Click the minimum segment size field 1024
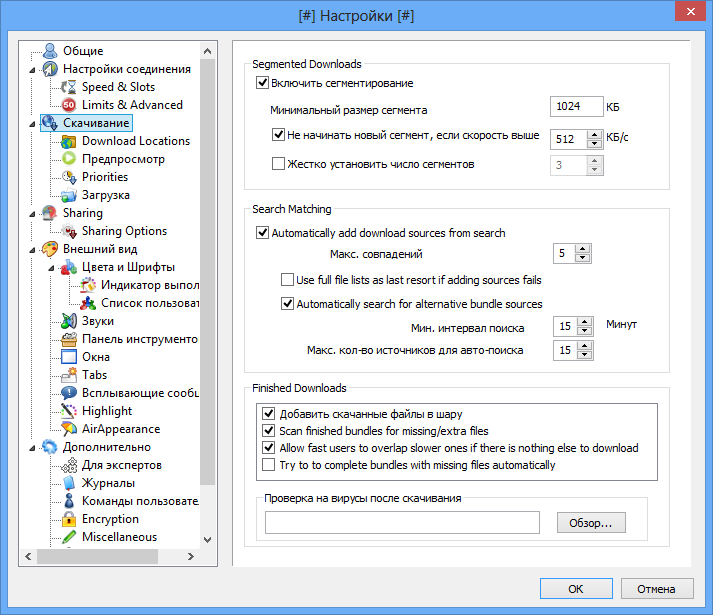 click(x=576, y=106)
